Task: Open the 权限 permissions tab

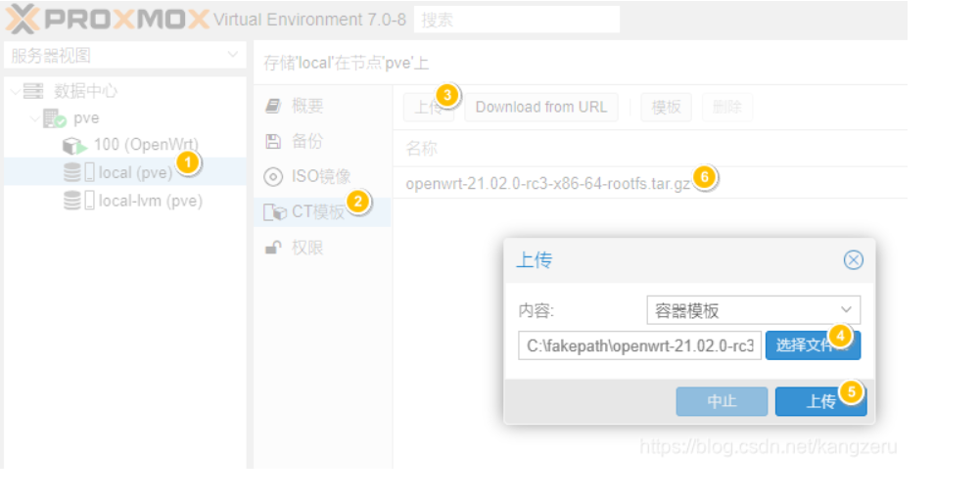Action: pyautogui.click(x=306, y=247)
